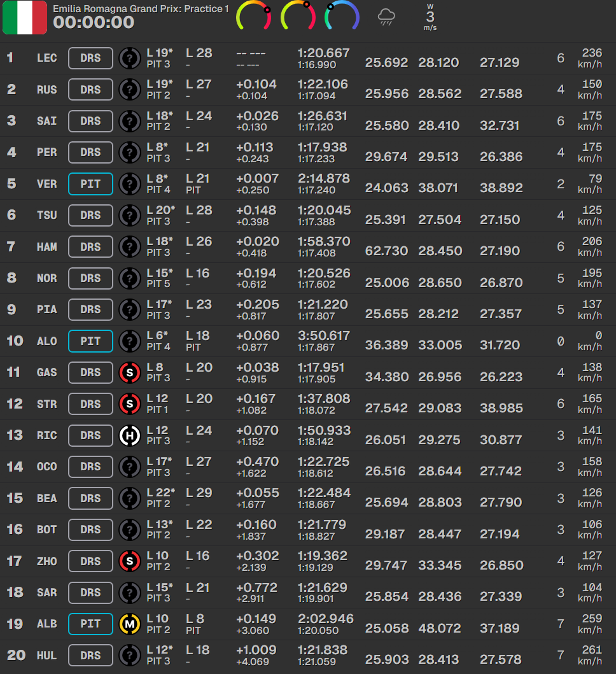Image resolution: width=616 pixels, height=674 pixels.
Task: Click LEC's last lap time 1:20.667
Action: [x=324, y=53]
